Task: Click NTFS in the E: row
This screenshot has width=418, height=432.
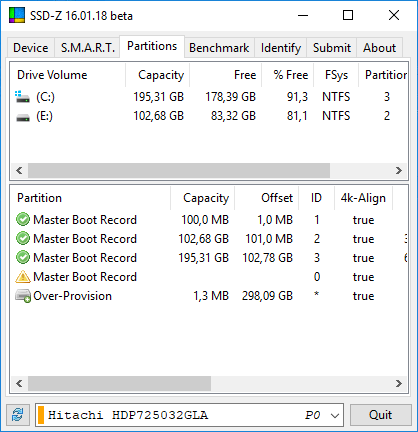Action: click(x=336, y=116)
